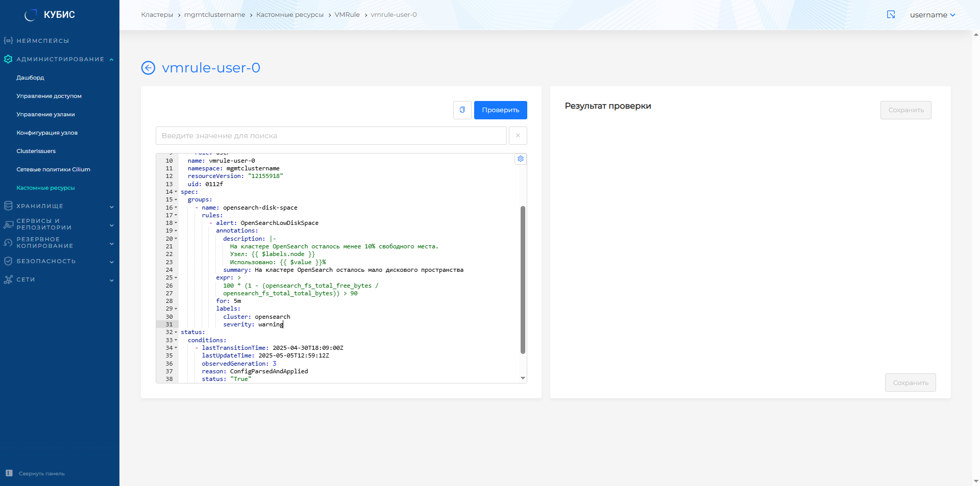Image resolution: width=980 pixels, height=486 pixels.
Task: Click the code editor vertical scrollbar
Action: coord(523,279)
